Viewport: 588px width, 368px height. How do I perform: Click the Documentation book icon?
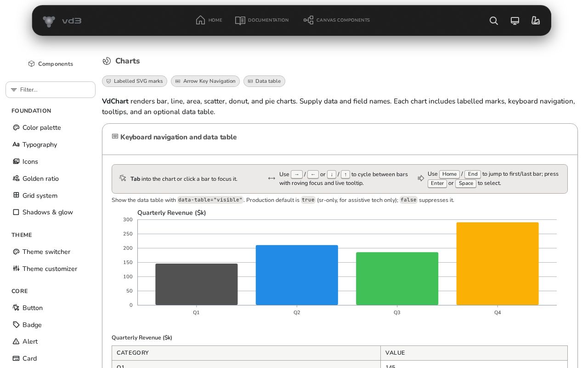240,20
